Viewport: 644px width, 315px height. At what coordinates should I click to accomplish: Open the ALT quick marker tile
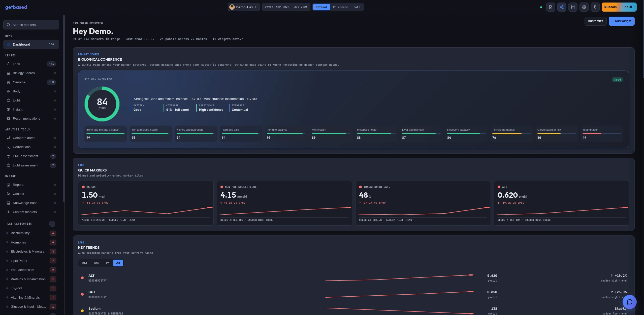click(561, 203)
